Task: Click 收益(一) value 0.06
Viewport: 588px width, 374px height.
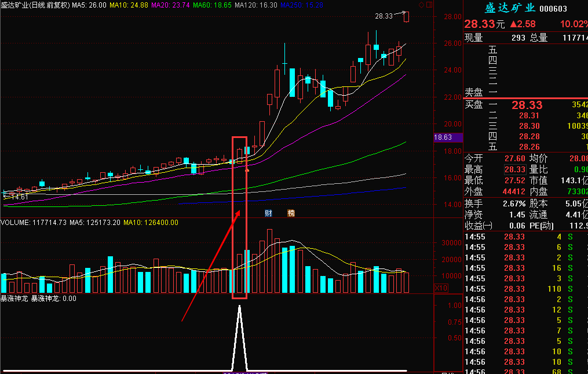Action: pos(517,226)
